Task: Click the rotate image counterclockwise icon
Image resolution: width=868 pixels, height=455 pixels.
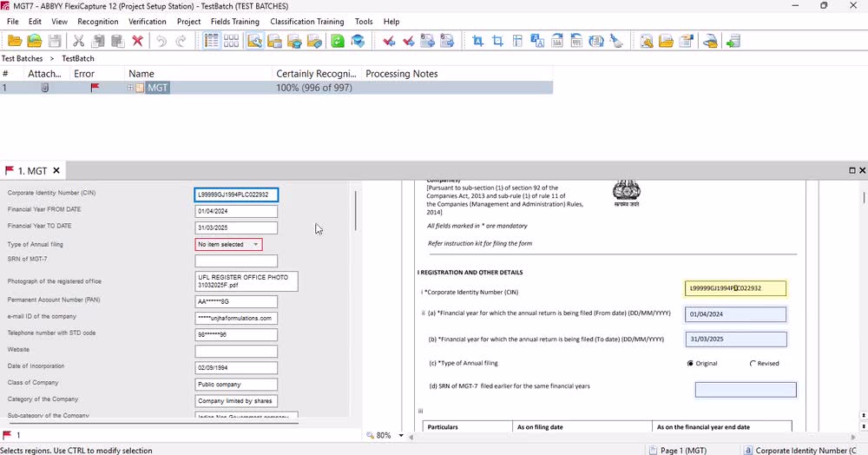Action: (576, 41)
